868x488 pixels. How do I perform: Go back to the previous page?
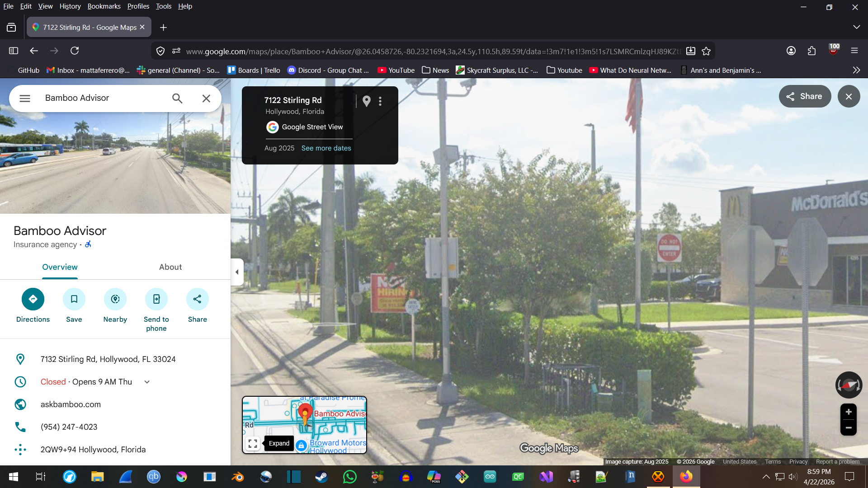pyautogui.click(x=34, y=51)
